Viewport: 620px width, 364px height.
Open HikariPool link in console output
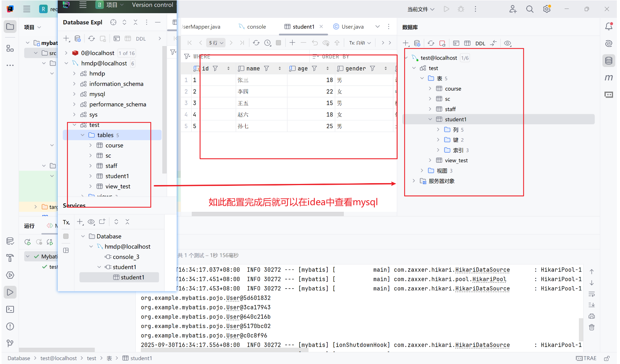point(489,279)
